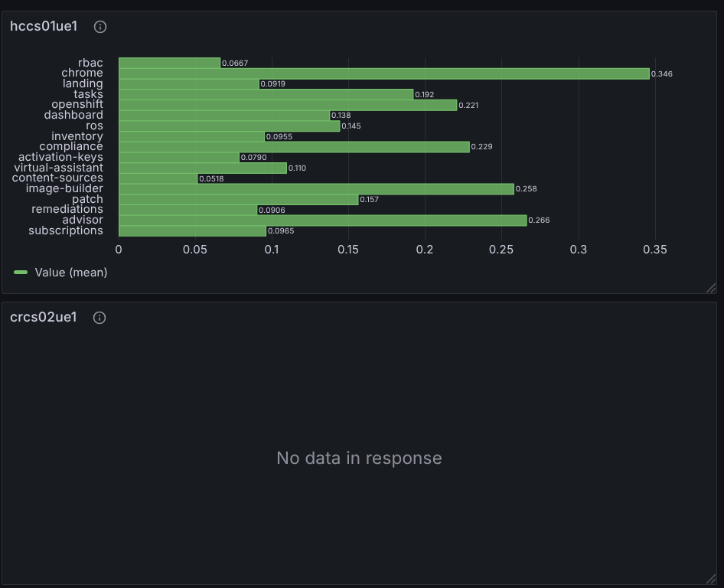Click the info icon next to crcs02ue1
Viewport: 724px width, 588px height.
(x=99, y=318)
